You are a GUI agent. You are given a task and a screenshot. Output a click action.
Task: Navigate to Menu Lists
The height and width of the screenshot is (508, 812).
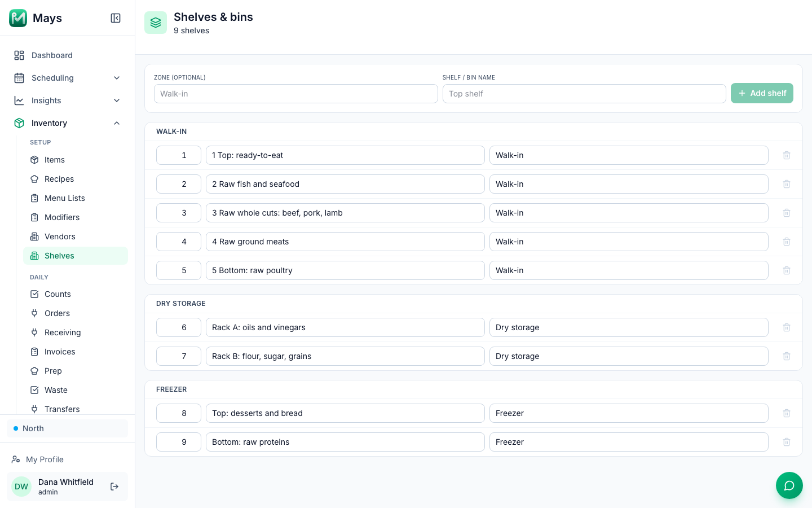tap(76, 198)
